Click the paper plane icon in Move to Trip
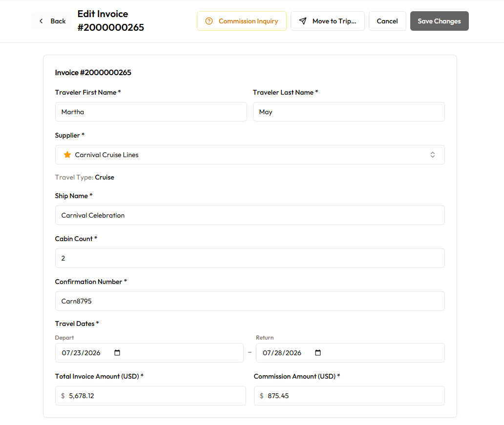 [x=303, y=21]
